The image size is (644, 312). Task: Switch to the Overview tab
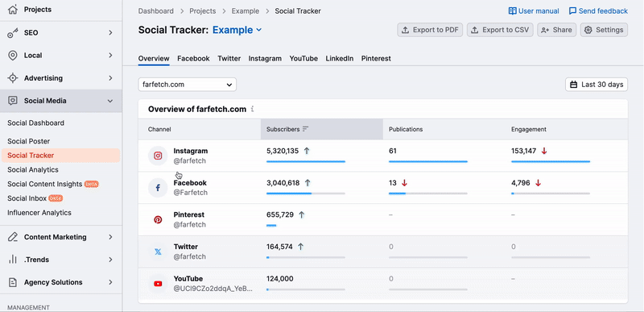(x=154, y=58)
